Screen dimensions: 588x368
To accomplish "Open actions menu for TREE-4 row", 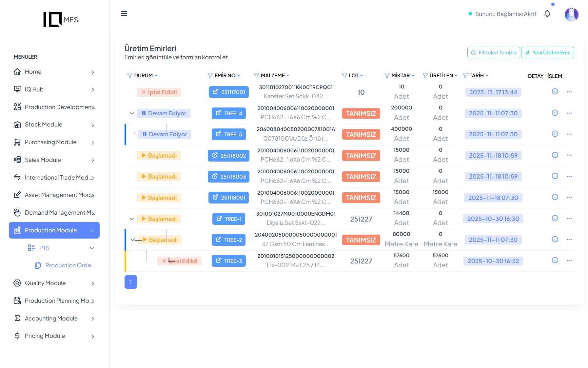I will [569, 113].
